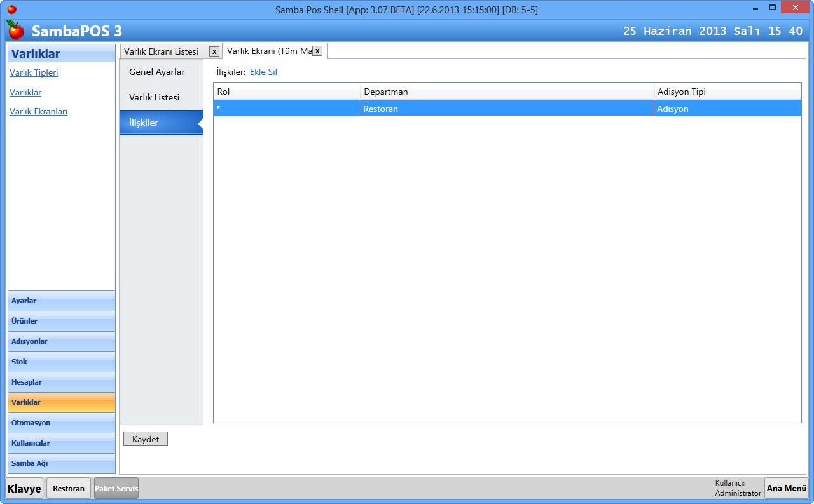Open the Ürünler navigation section
The image size is (814, 504).
pyautogui.click(x=62, y=321)
